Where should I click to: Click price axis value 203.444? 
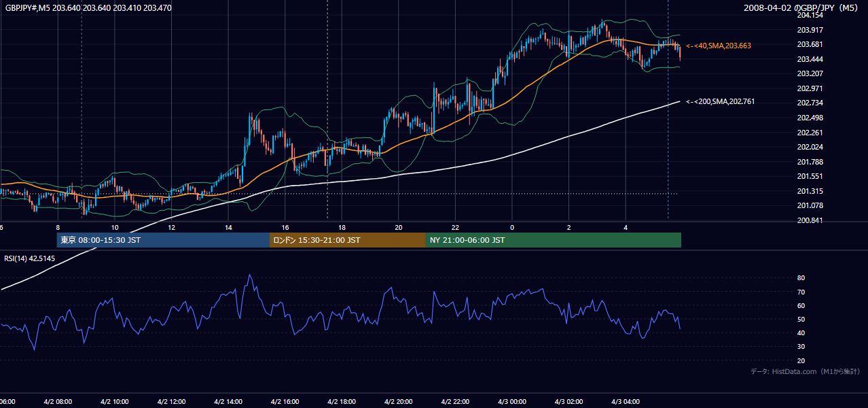click(x=810, y=59)
